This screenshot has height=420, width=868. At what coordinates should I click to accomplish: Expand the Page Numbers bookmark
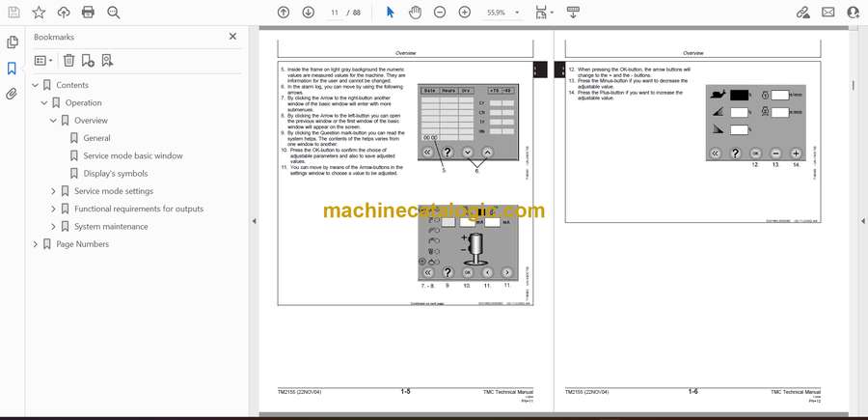(36, 244)
